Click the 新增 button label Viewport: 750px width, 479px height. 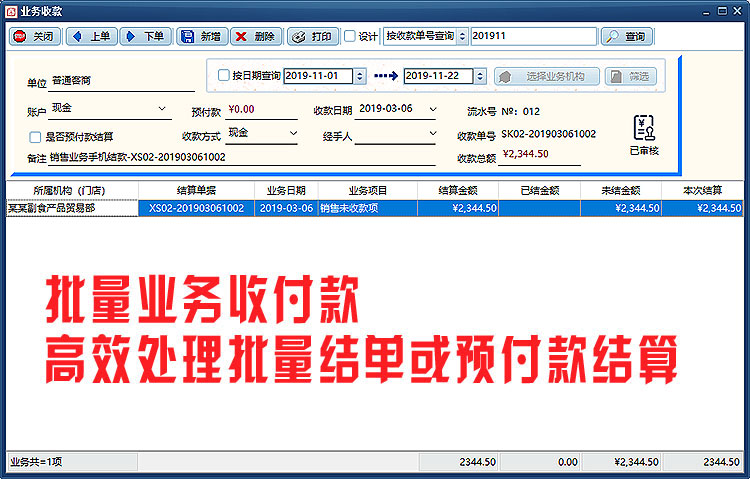point(211,36)
